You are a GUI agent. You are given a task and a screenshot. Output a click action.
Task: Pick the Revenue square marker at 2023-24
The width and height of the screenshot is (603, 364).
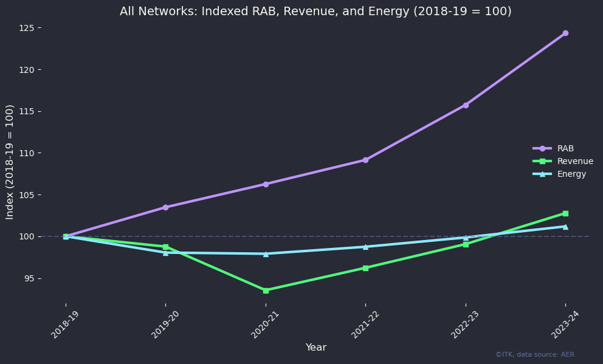pyautogui.click(x=565, y=213)
